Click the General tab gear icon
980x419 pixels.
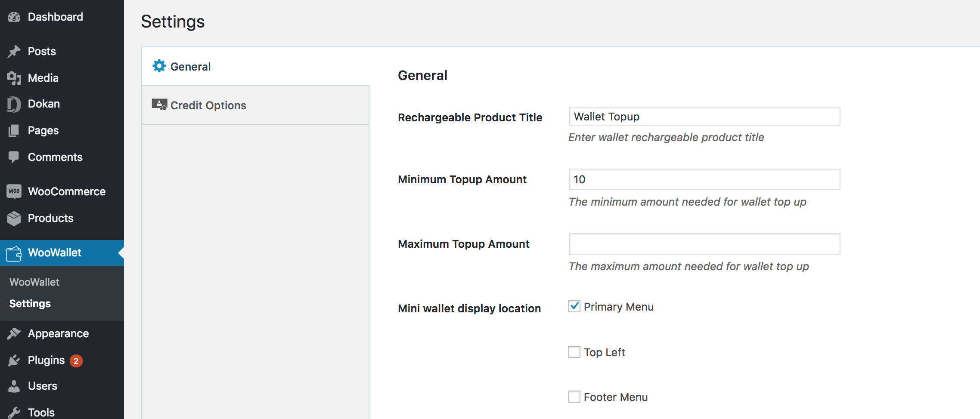point(159,66)
